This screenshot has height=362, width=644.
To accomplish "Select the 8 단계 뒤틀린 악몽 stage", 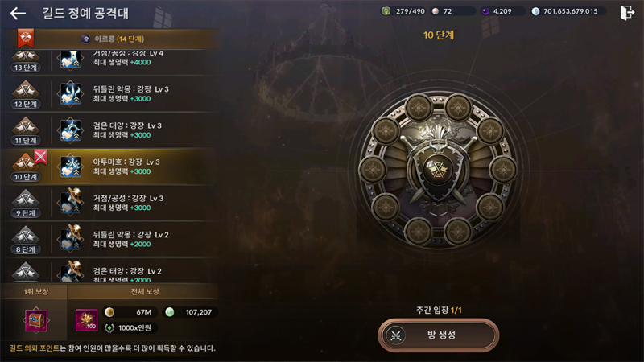I will coord(109,239).
